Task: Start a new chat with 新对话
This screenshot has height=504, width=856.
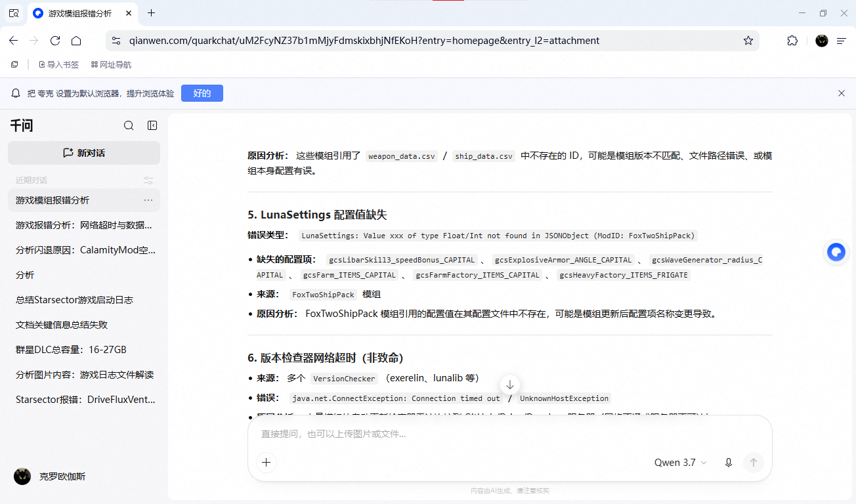Action: pos(84,153)
